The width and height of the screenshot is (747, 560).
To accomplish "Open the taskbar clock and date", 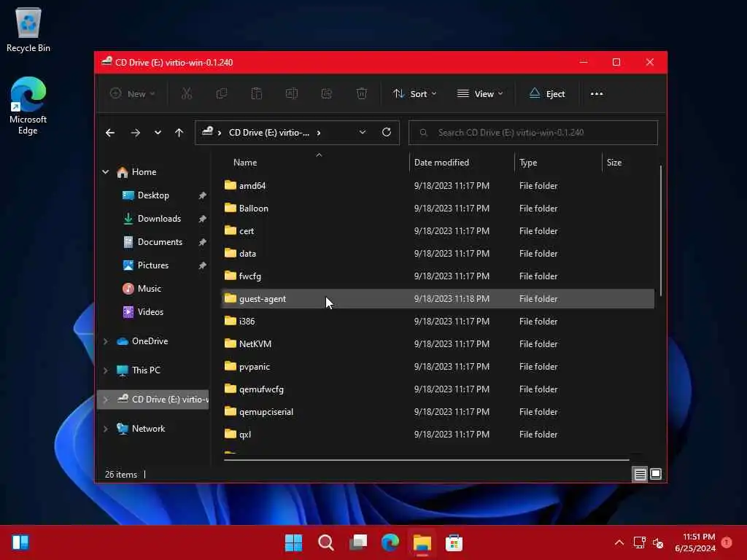I will tap(695, 542).
